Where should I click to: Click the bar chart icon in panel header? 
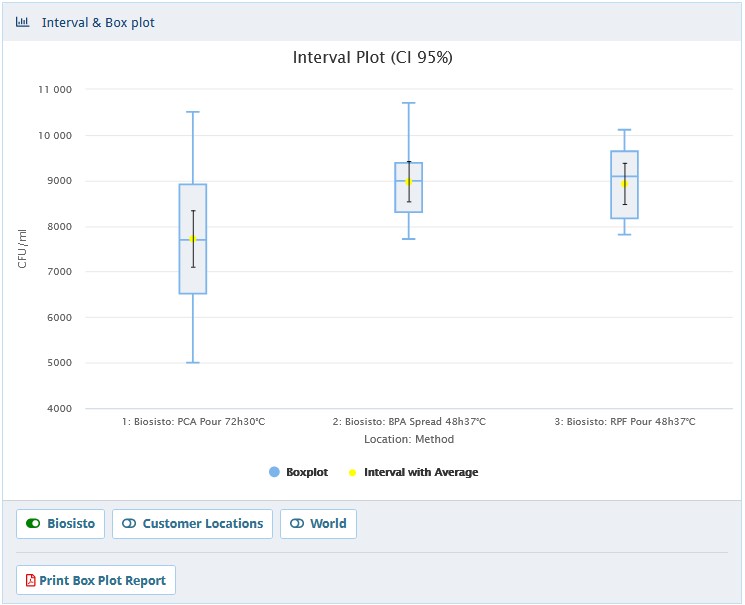coord(22,22)
